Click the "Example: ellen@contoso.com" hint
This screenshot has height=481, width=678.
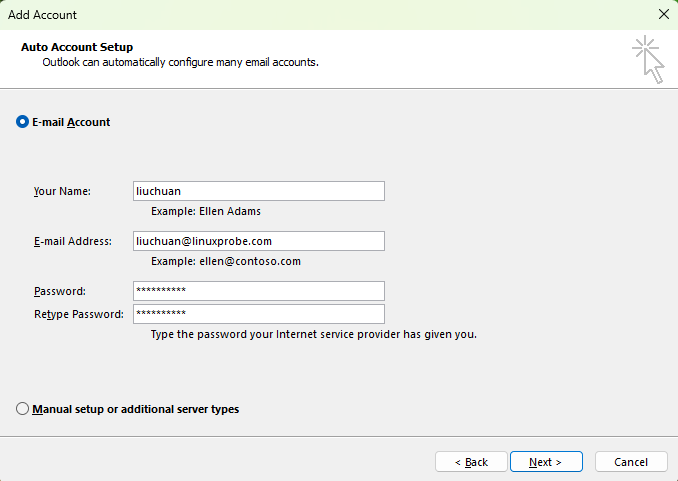click(225, 261)
